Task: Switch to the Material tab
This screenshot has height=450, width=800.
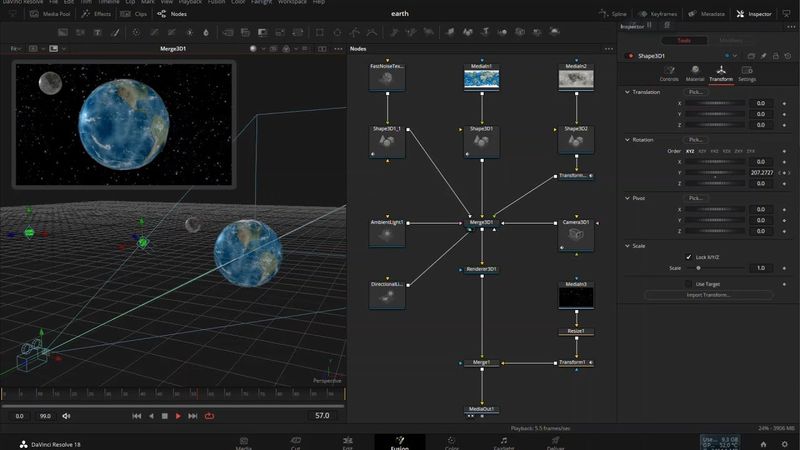Action: pyautogui.click(x=694, y=73)
